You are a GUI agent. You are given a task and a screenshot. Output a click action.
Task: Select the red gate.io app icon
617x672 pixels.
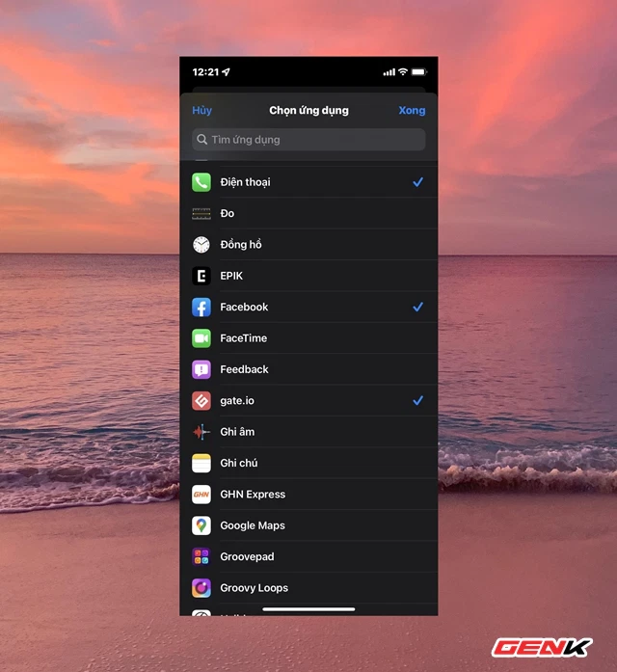(x=201, y=400)
